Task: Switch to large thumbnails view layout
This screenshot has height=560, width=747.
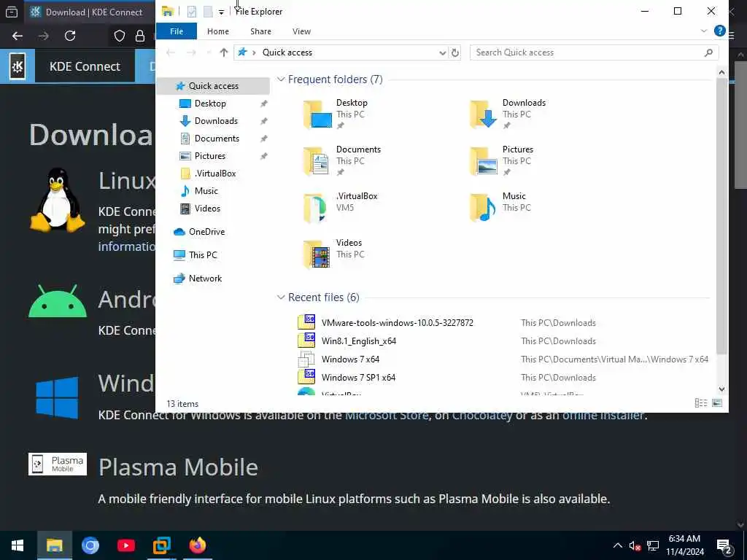Action: pos(717,403)
